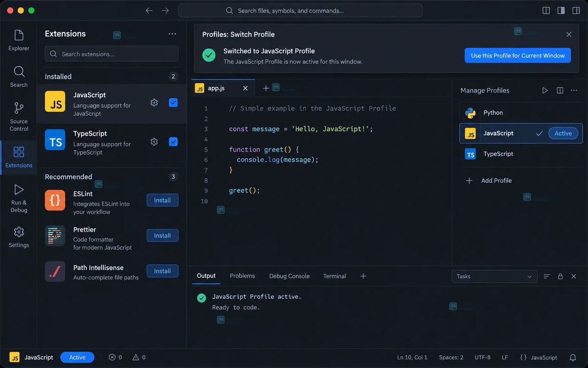588x368 pixels.
Task: Dismiss the Switch Profile notification
Action: (x=569, y=34)
